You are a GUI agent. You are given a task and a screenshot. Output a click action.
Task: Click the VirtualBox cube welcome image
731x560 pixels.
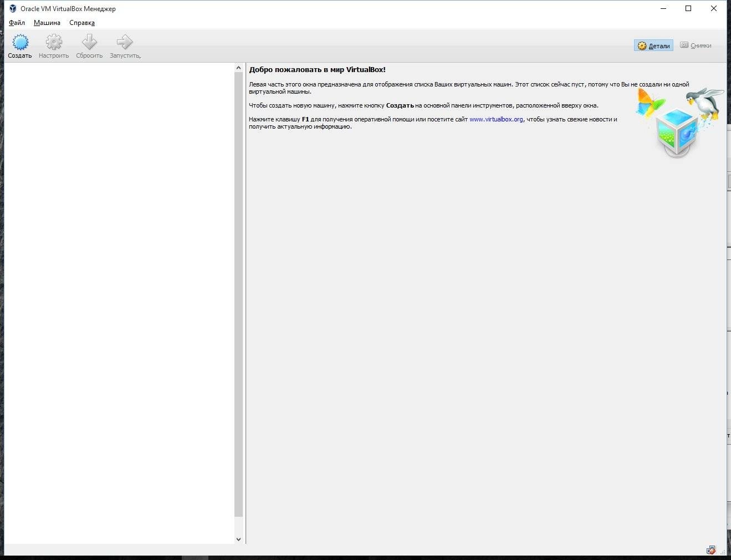click(679, 122)
